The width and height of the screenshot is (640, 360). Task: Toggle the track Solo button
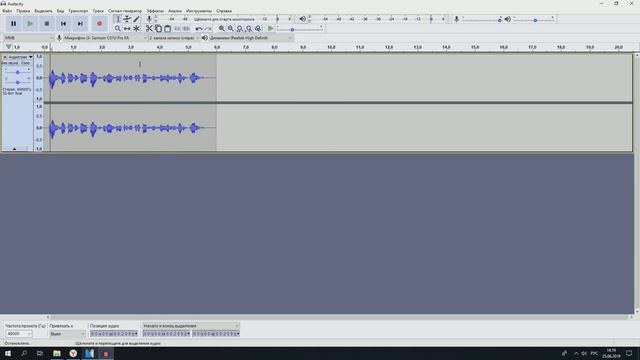pyautogui.click(x=25, y=63)
